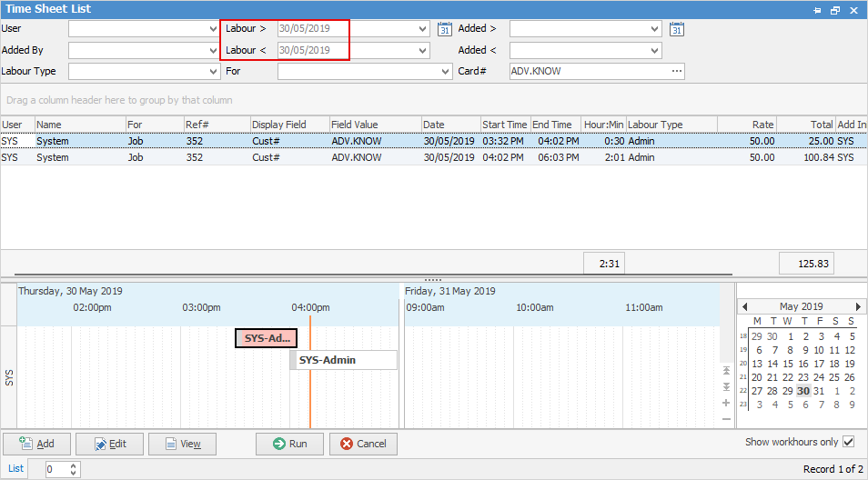Open calendar picker beside Added > field

click(677, 29)
